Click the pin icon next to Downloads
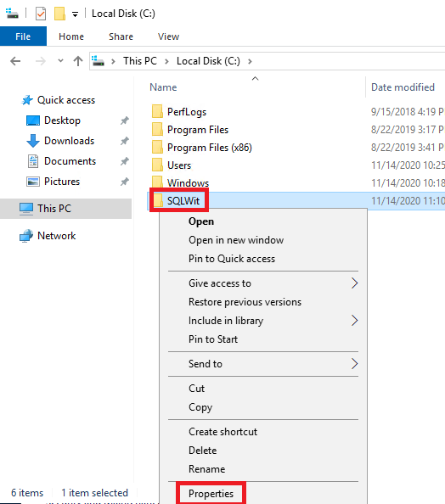The width and height of the screenshot is (445, 504). coord(125,141)
